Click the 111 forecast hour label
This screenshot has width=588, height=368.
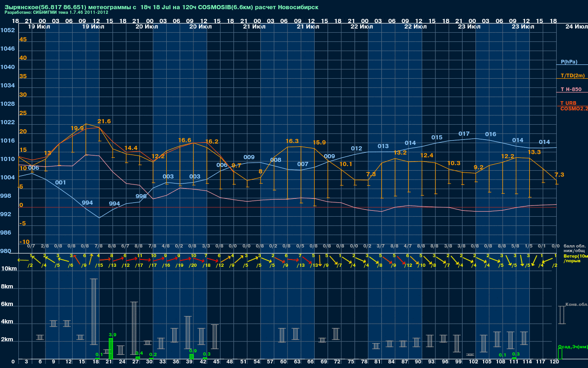coord(514,362)
